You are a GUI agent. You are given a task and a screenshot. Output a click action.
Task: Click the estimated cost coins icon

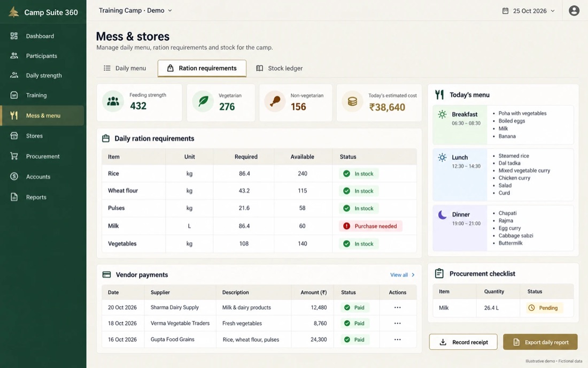click(352, 101)
